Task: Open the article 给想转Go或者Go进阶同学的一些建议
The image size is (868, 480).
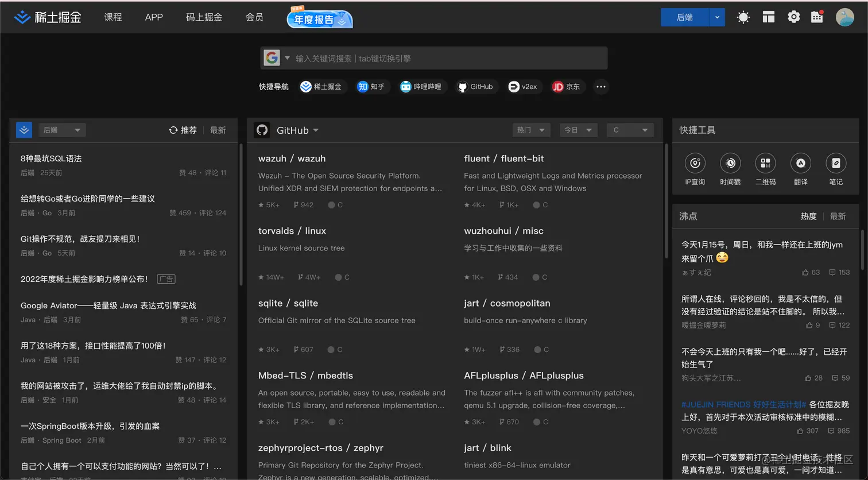Action: tap(88, 199)
